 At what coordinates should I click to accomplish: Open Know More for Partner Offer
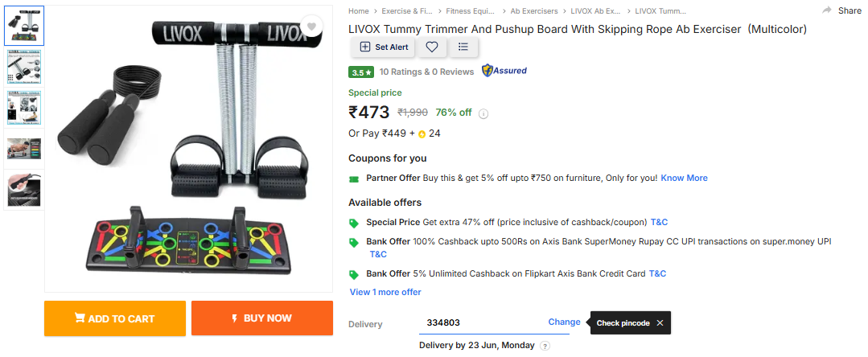click(684, 178)
